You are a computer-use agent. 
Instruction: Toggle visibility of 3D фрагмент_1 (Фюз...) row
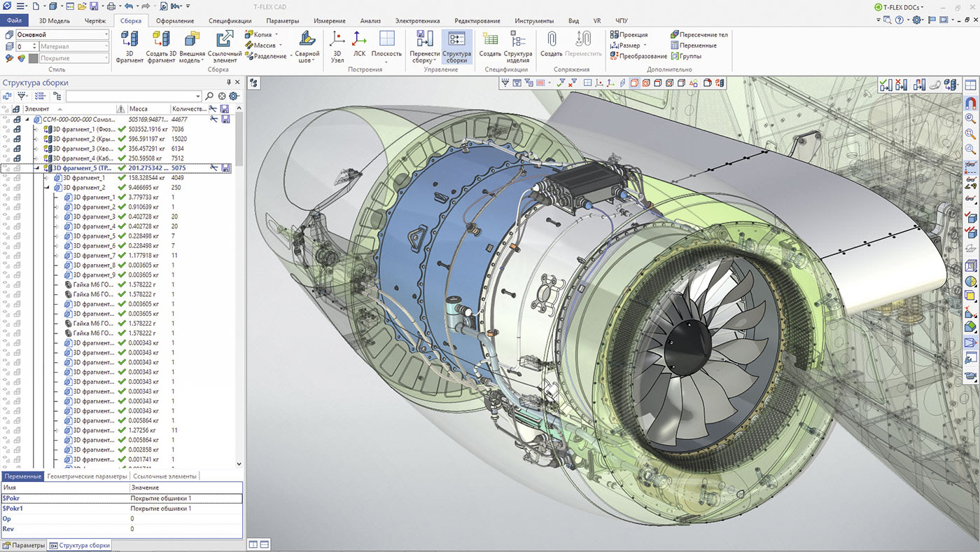pyautogui.click(x=6, y=130)
